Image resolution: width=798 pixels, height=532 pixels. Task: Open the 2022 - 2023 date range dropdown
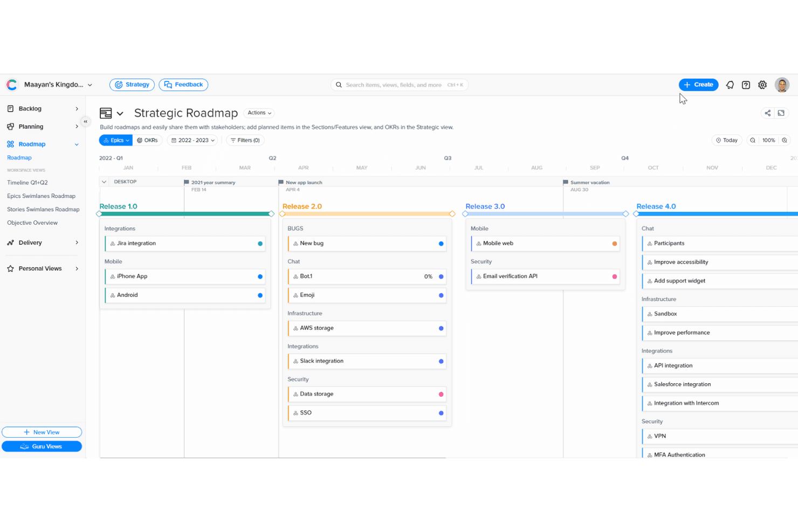(x=193, y=140)
